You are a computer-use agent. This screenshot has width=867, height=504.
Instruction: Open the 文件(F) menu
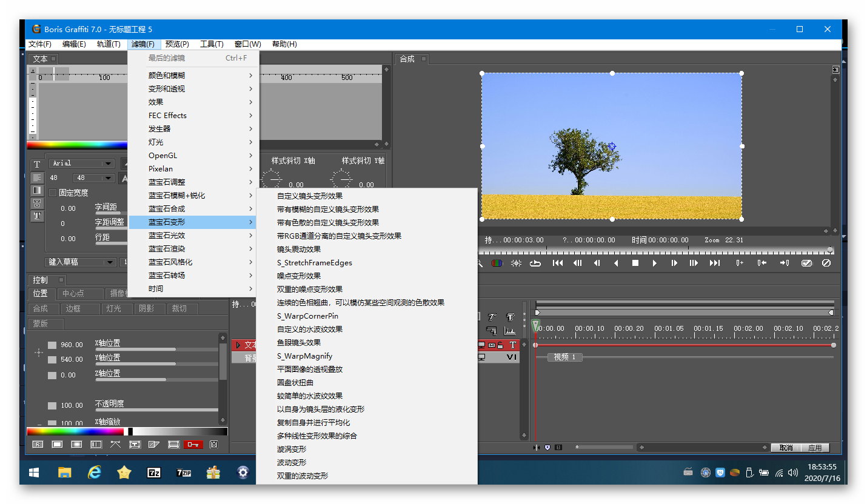tap(39, 44)
